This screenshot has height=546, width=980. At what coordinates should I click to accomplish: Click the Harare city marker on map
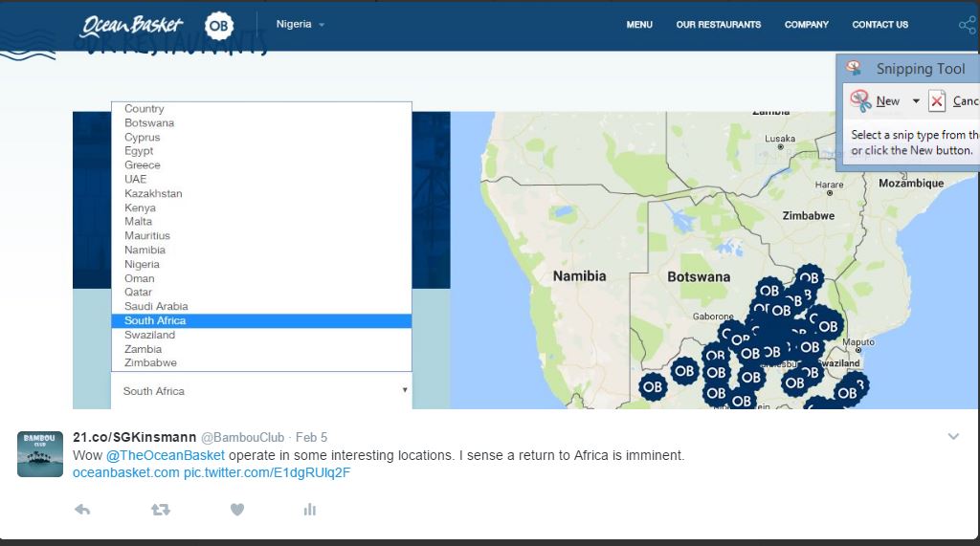coord(830,194)
